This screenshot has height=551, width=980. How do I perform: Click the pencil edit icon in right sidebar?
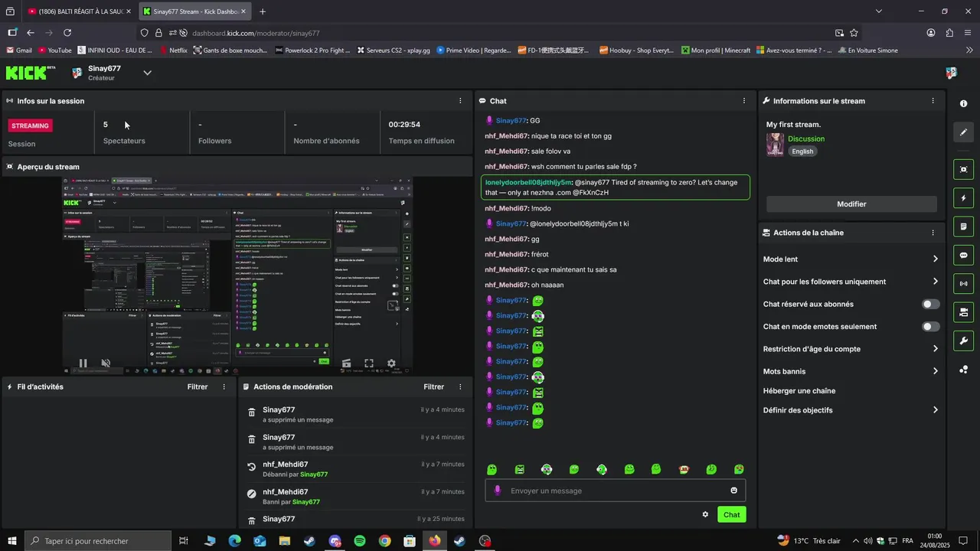(x=963, y=132)
